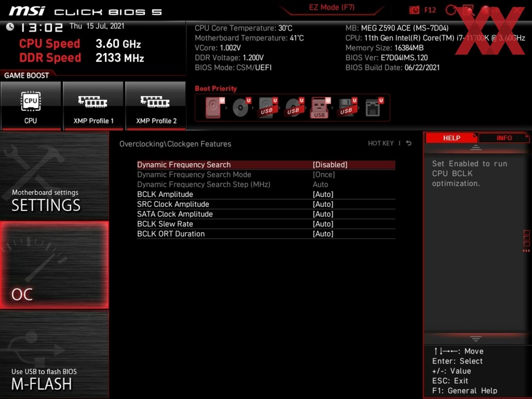Select the SATA Clock Amplitude label
This screenshot has height=399, width=532.
[x=175, y=214]
